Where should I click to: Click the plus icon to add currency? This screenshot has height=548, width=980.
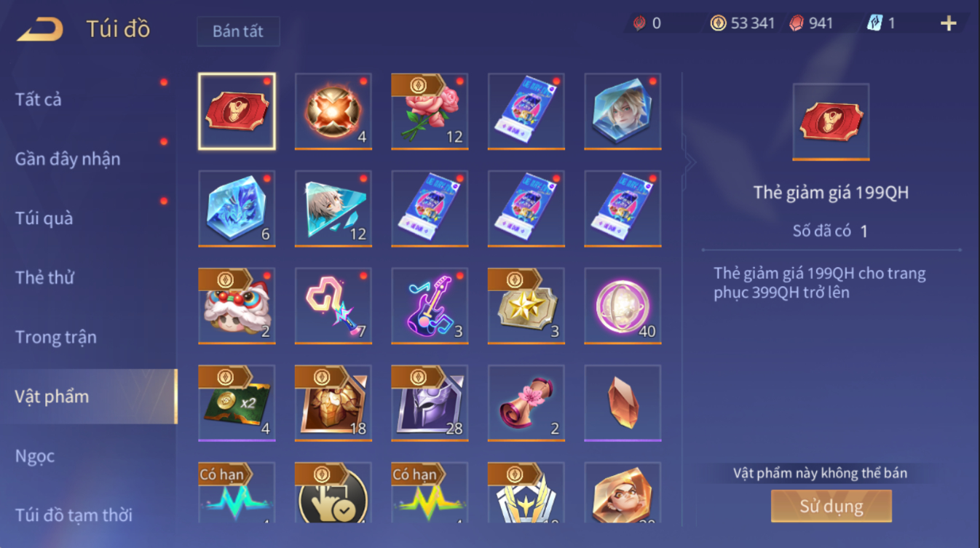pyautogui.click(x=948, y=23)
